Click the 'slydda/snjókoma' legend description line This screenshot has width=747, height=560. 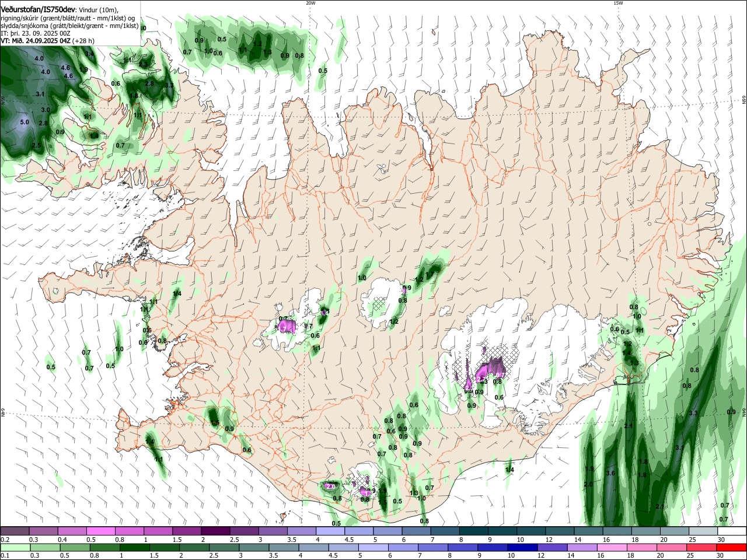point(69,26)
